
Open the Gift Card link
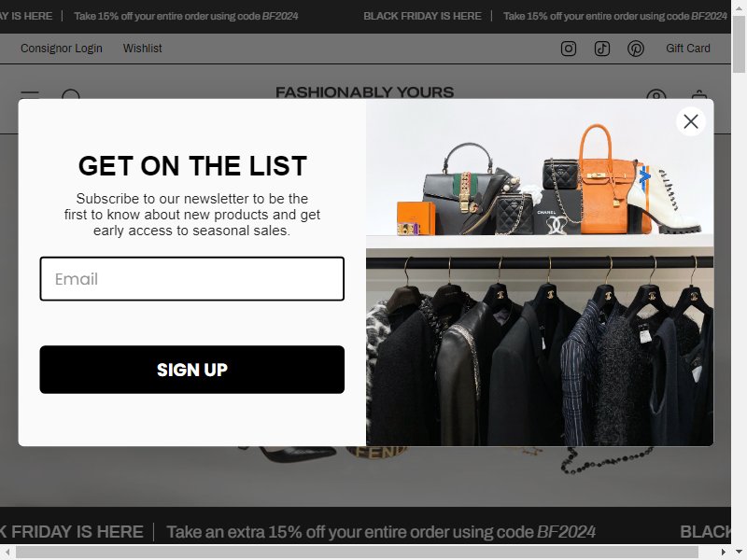point(688,49)
